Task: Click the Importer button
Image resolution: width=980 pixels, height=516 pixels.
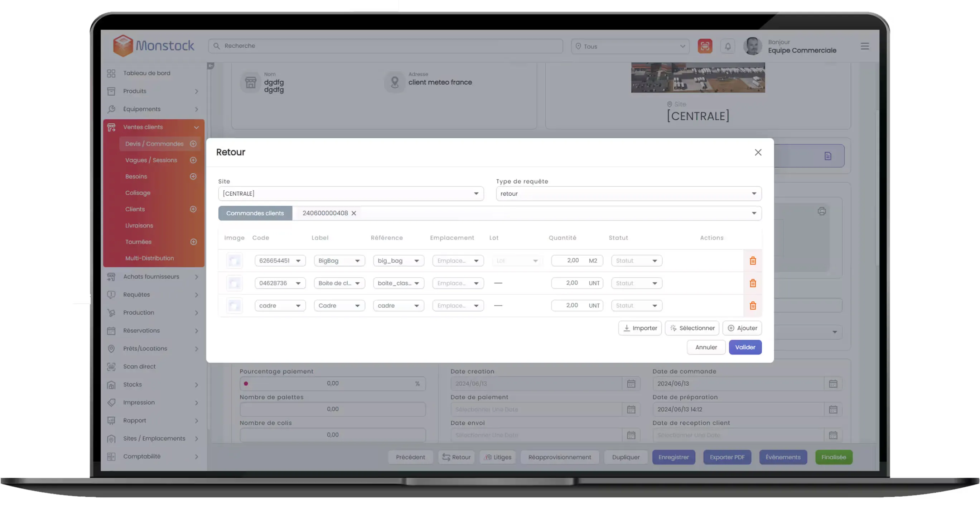Action: click(x=640, y=328)
